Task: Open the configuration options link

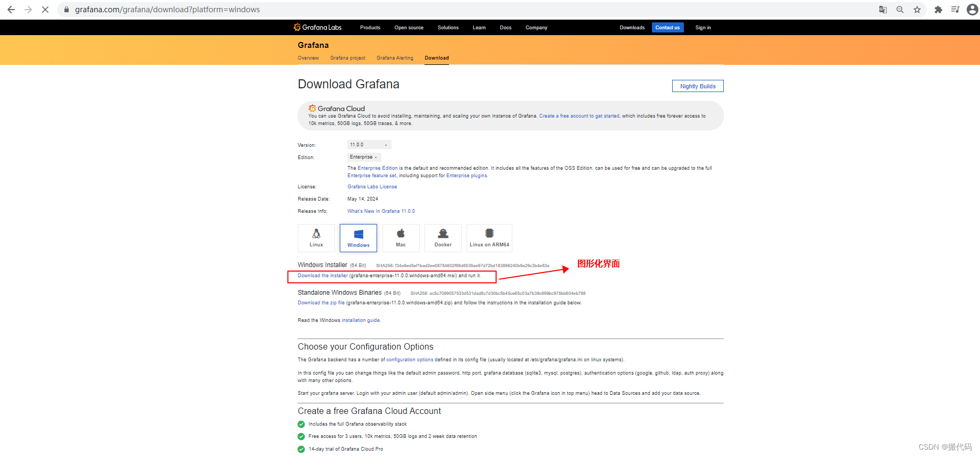Action: click(410, 360)
